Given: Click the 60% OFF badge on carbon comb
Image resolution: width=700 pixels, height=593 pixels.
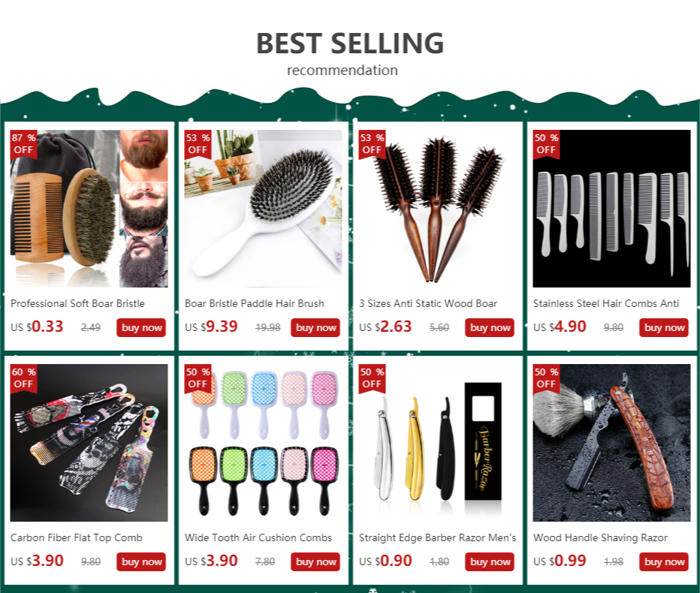Looking at the screenshot, I should coord(24,378).
